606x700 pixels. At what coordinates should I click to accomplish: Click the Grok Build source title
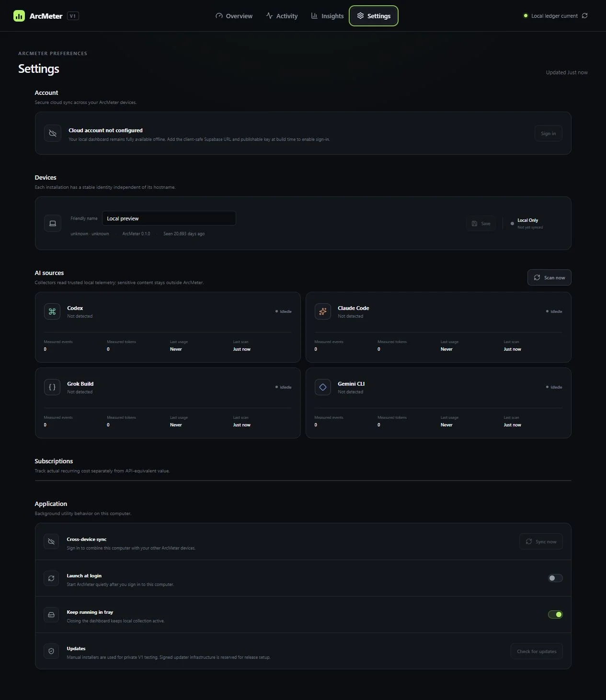80,384
